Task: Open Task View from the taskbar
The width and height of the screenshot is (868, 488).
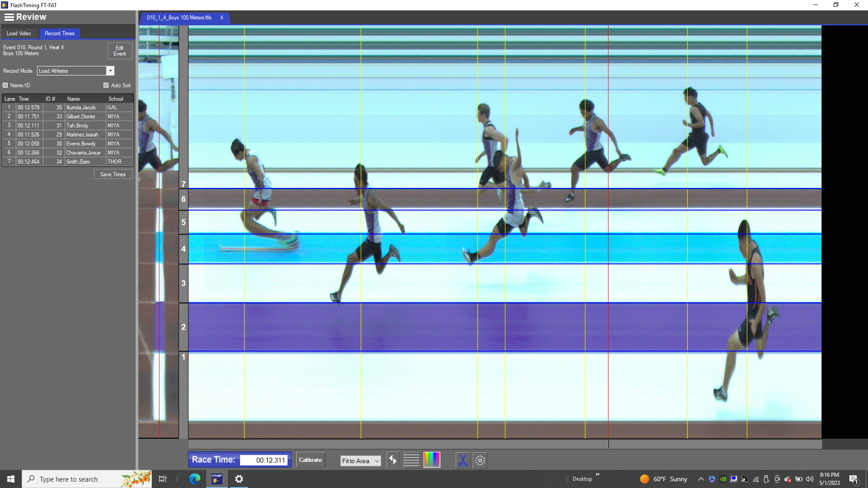Action: pos(163,479)
